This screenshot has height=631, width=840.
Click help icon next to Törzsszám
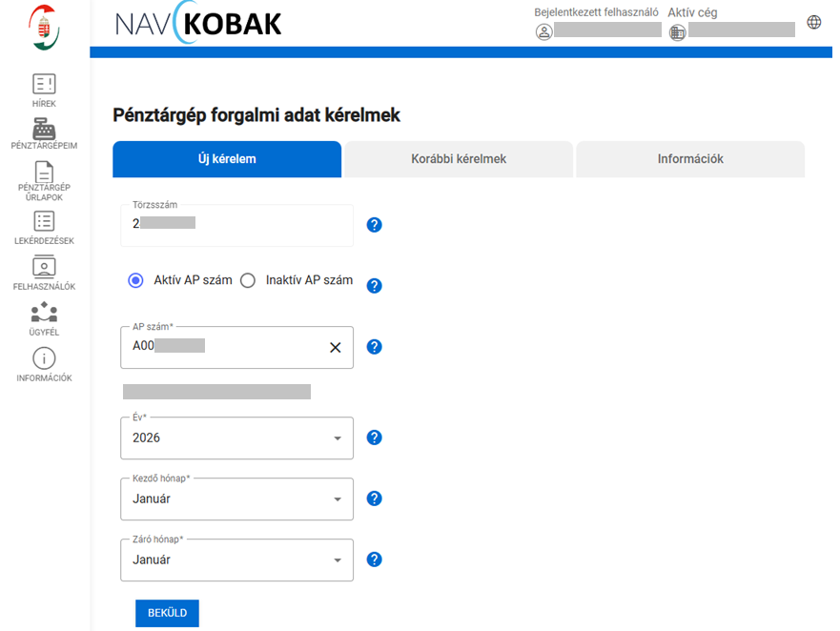[x=375, y=225]
